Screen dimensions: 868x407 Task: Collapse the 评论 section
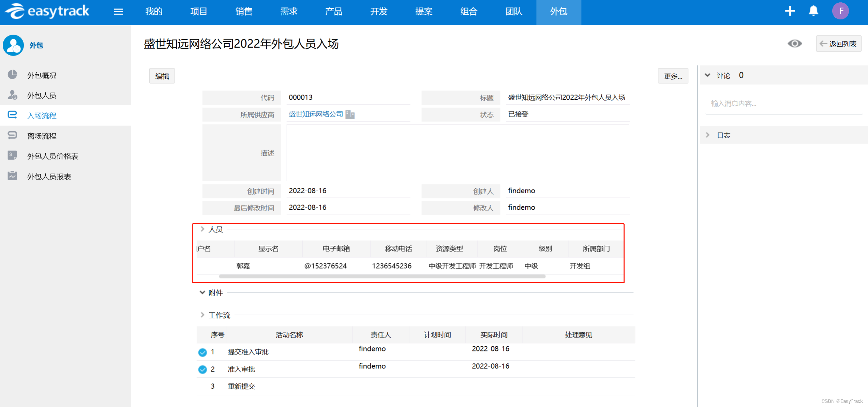pyautogui.click(x=707, y=75)
